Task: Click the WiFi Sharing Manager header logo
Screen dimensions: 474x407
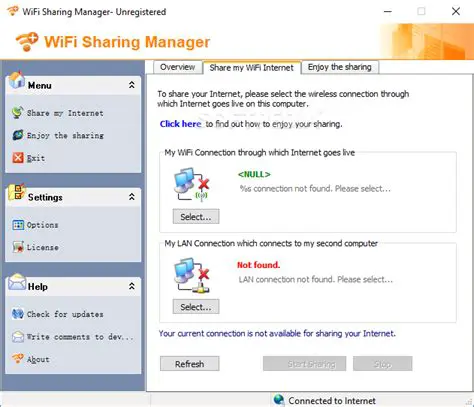Action: point(27,42)
